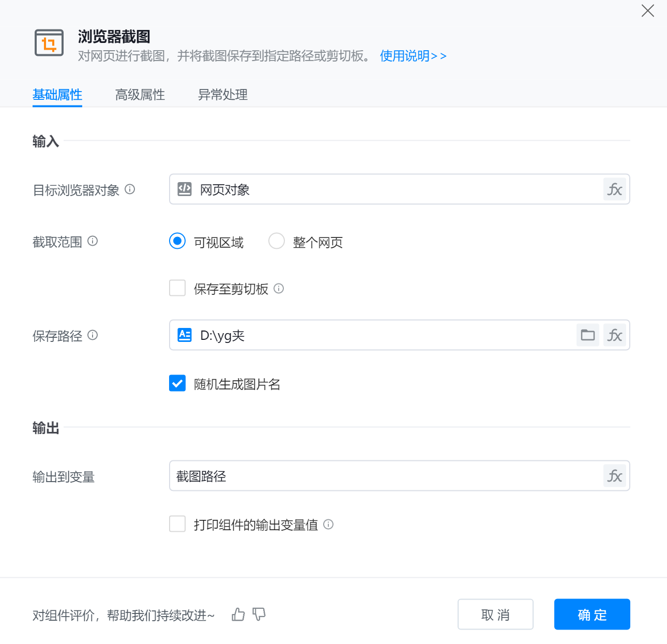This screenshot has height=644, width=667.
Task: Open 异常处理 tab
Action: [x=223, y=95]
